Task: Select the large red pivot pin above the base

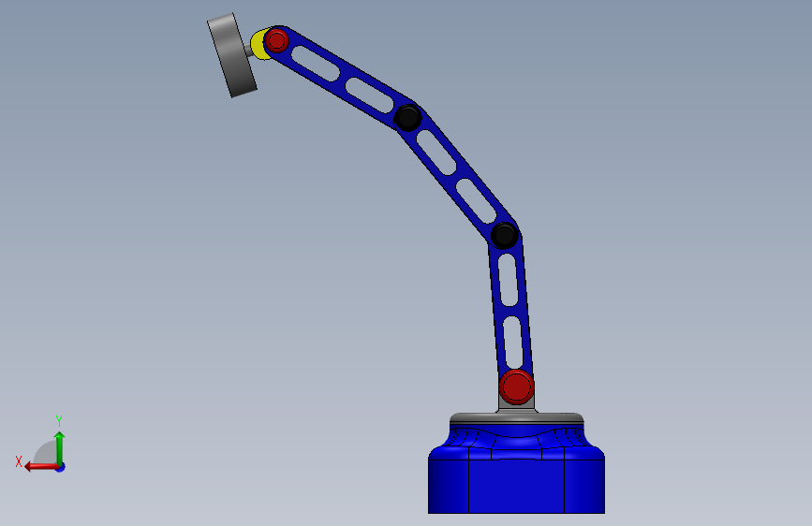Action: pyautogui.click(x=516, y=387)
